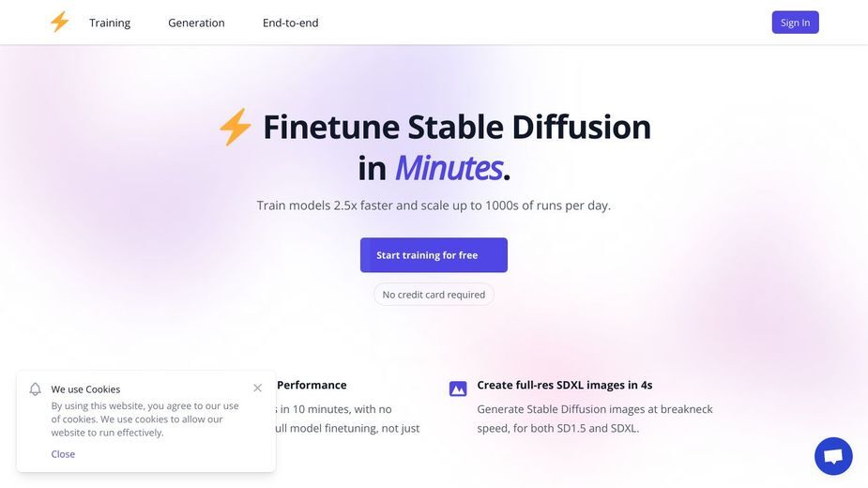Open the Training menu item
The height and width of the screenshot is (488, 868).
tap(110, 23)
